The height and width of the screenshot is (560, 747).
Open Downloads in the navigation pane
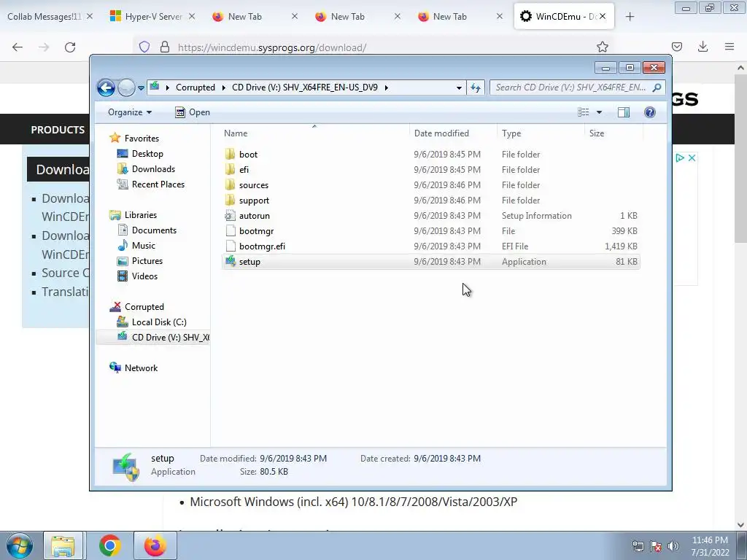(153, 169)
